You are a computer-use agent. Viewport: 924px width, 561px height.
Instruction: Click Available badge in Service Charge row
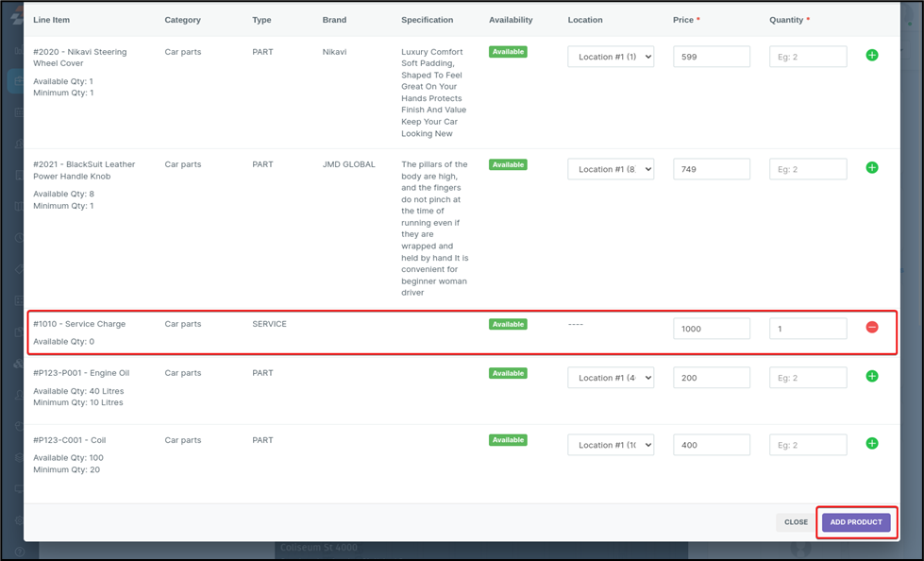(508, 324)
